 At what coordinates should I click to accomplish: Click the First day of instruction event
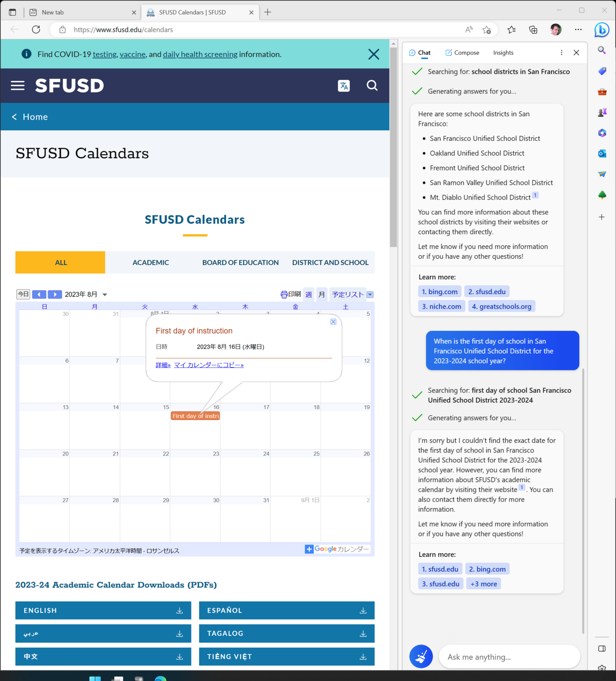195,416
